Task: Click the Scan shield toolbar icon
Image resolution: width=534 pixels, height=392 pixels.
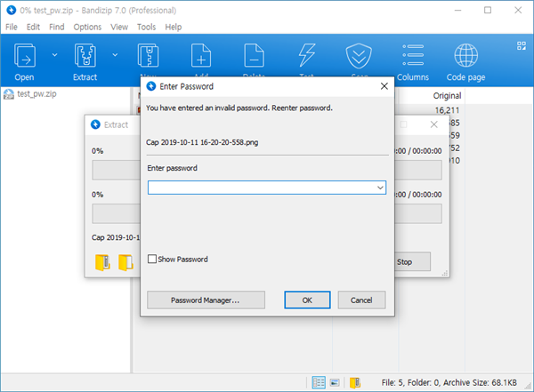Action: point(359,55)
